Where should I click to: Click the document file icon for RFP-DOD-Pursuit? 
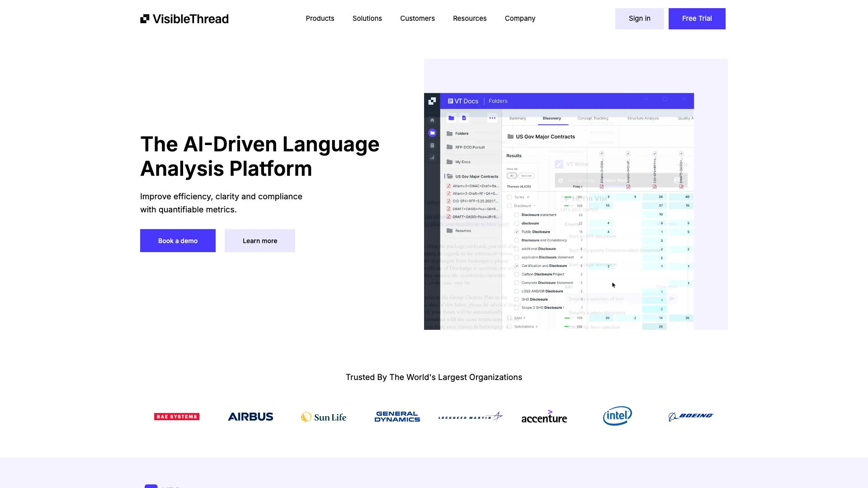(451, 147)
